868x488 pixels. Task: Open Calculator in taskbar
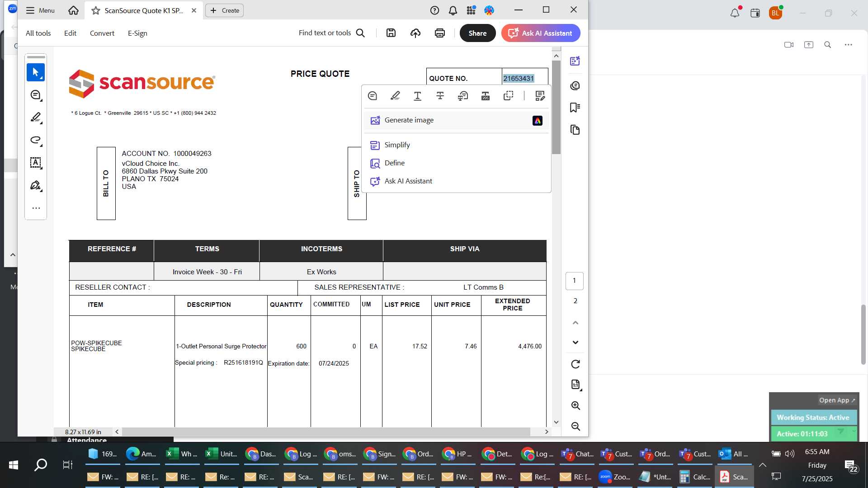point(694,477)
